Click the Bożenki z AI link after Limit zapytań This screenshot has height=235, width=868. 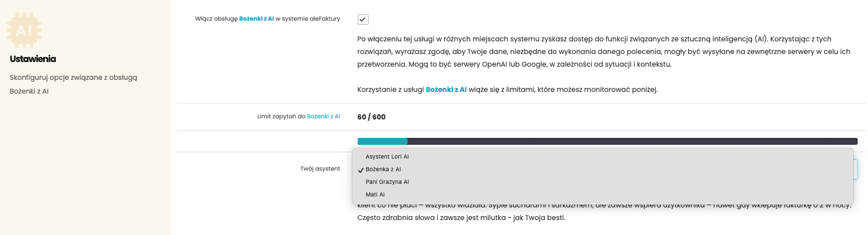point(323,117)
